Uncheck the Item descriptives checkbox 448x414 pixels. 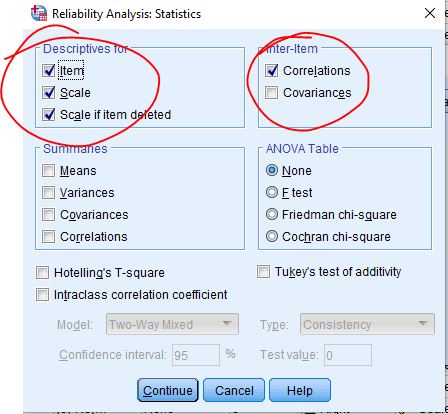[49, 70]
